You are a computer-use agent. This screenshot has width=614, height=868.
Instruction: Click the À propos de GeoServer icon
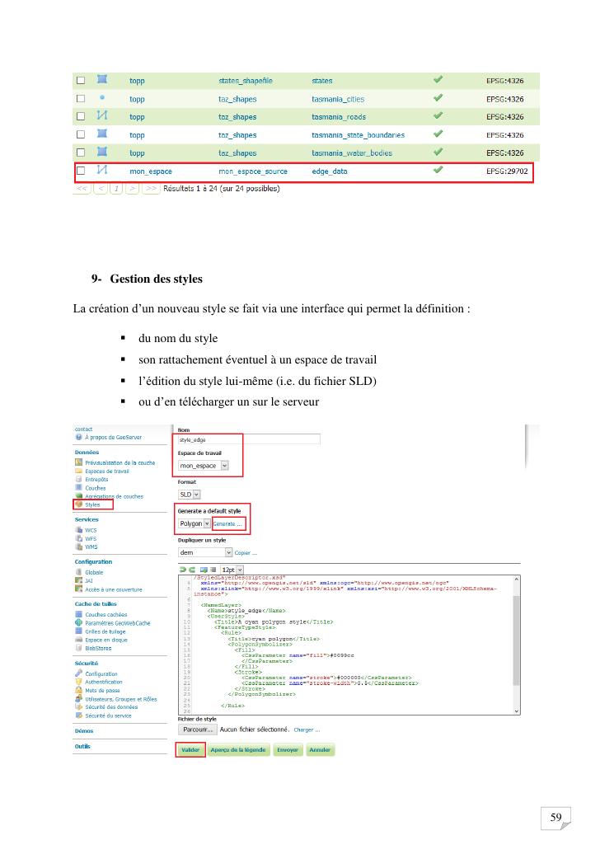pyautogui.click(x=79, y=437)
